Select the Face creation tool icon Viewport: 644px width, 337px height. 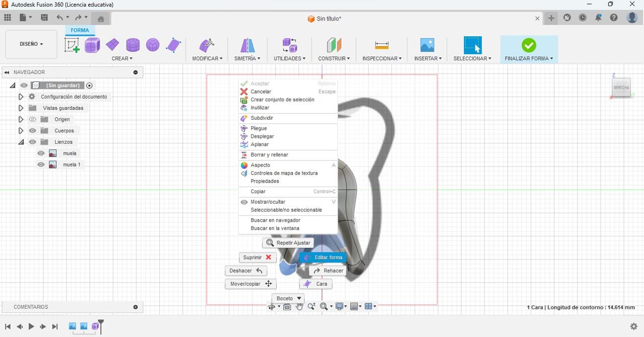click(x=173, y=45)
